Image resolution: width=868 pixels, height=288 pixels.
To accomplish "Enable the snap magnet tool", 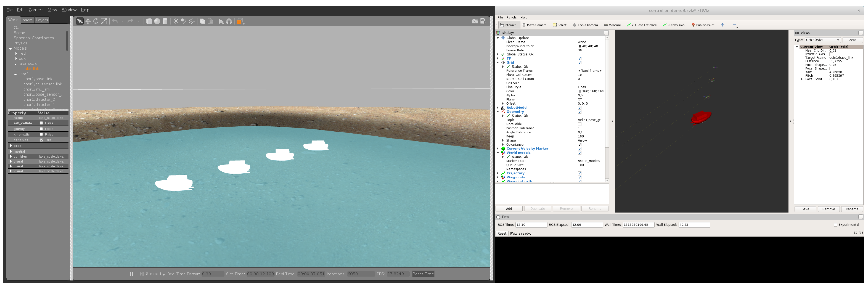I will [x=229, y=21].
